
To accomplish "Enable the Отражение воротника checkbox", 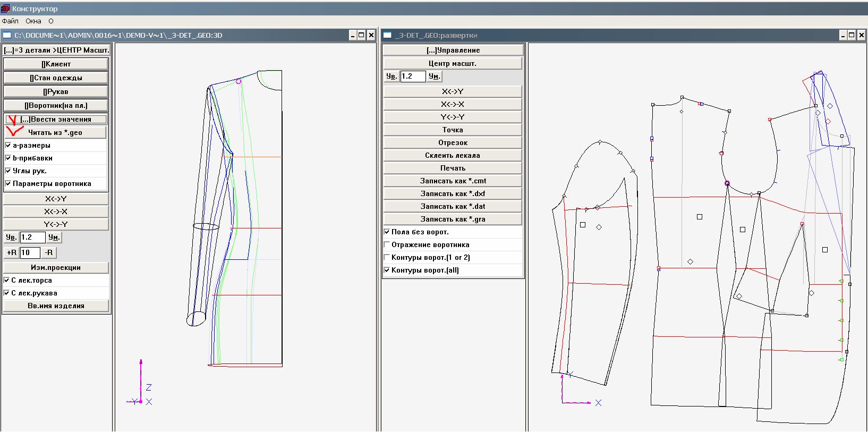I will click(387, 244).
